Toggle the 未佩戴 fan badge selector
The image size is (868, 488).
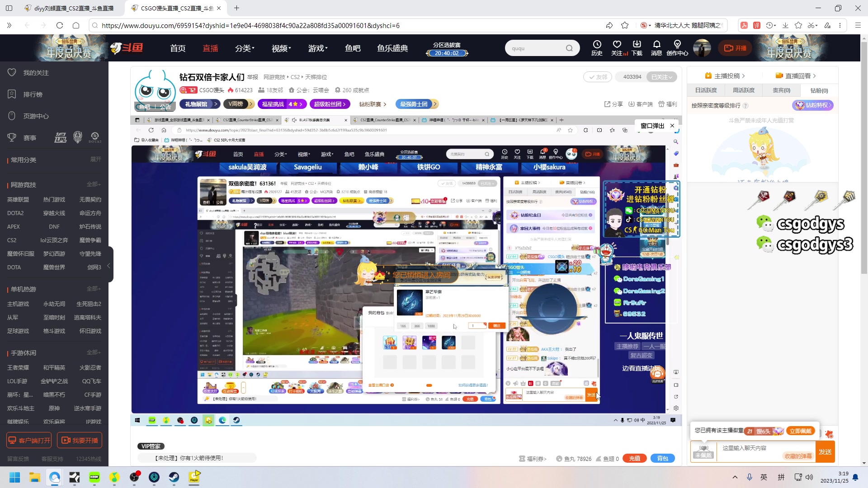(703, 451)
